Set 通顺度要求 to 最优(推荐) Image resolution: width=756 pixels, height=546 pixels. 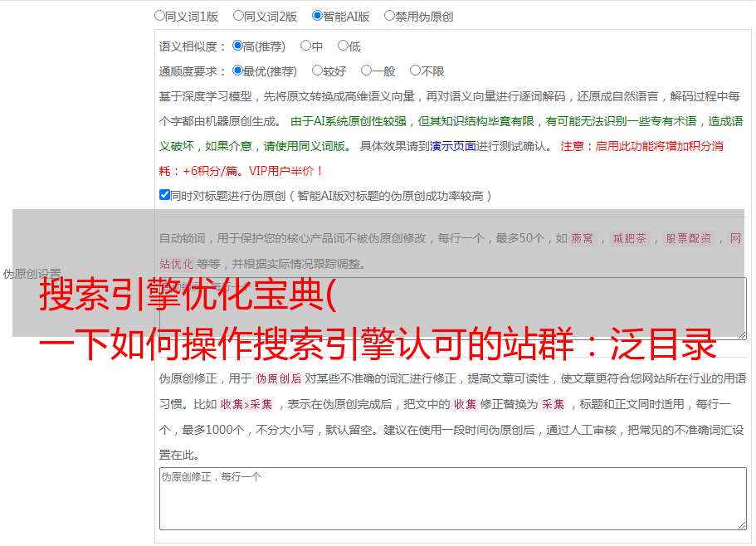click(237, 71)
